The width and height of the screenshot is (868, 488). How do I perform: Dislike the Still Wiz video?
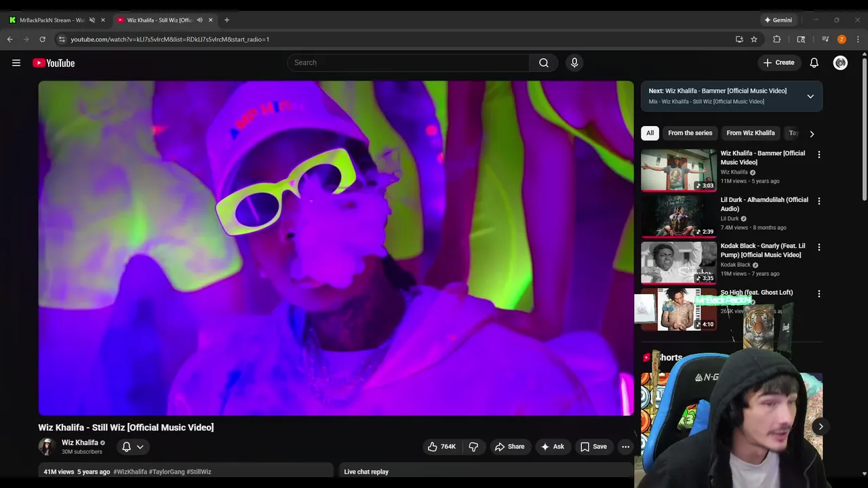tap(473, 447)
